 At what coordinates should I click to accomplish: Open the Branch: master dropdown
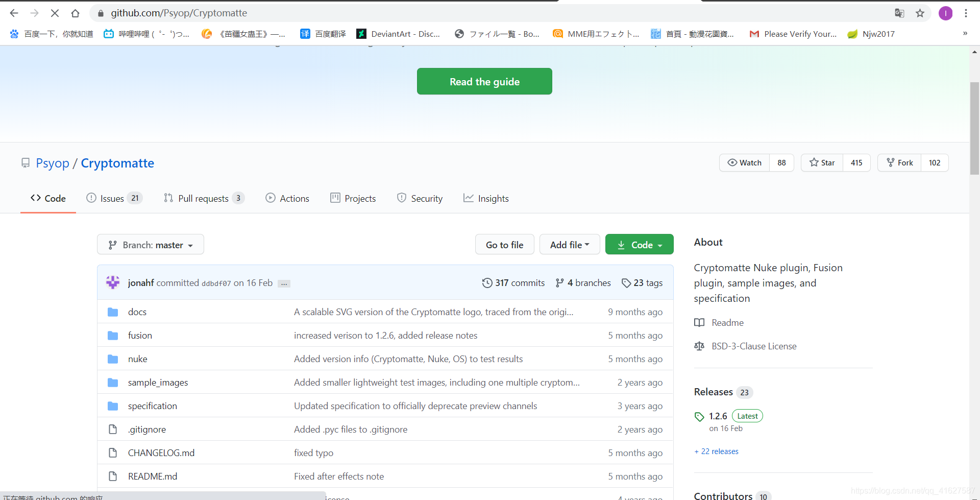(151, 245)
